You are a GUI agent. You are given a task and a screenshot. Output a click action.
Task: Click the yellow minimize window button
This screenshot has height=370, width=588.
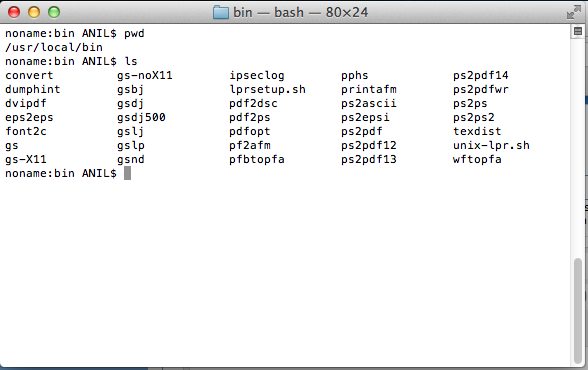(34, 12)
